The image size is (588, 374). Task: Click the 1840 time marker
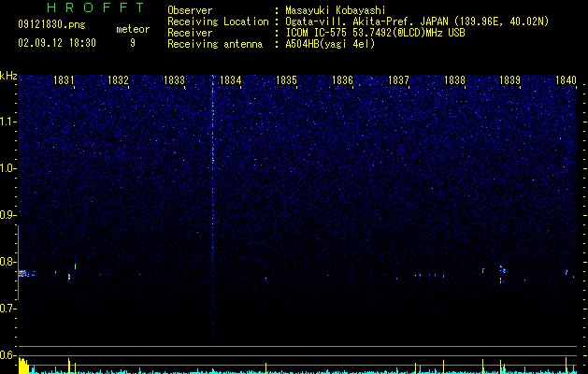(x=566, y=80)
